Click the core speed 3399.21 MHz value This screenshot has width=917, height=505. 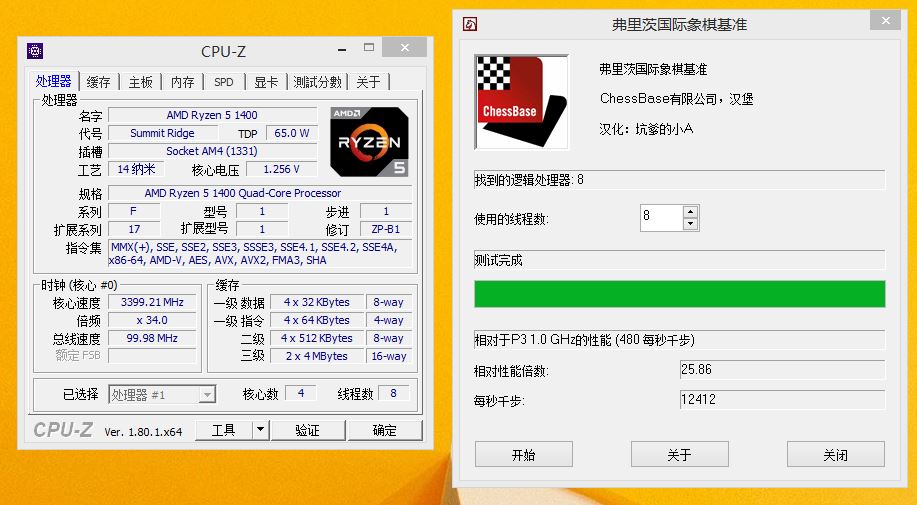[x=152, y=302]
